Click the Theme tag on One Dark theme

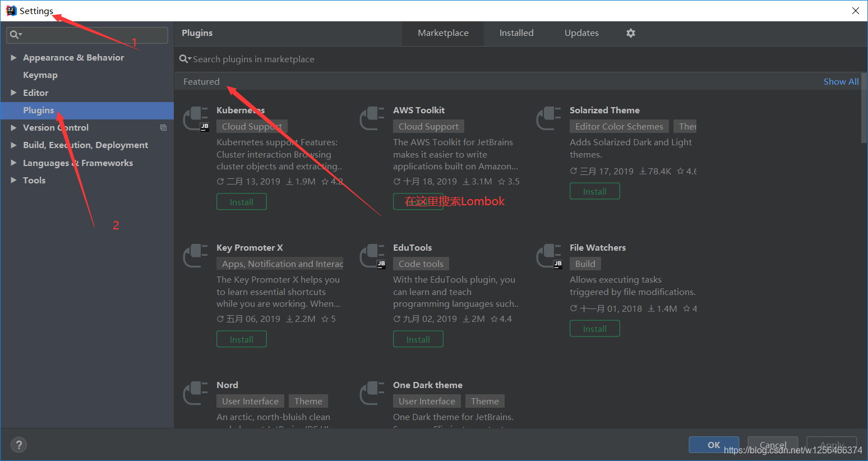click(485, 401)
